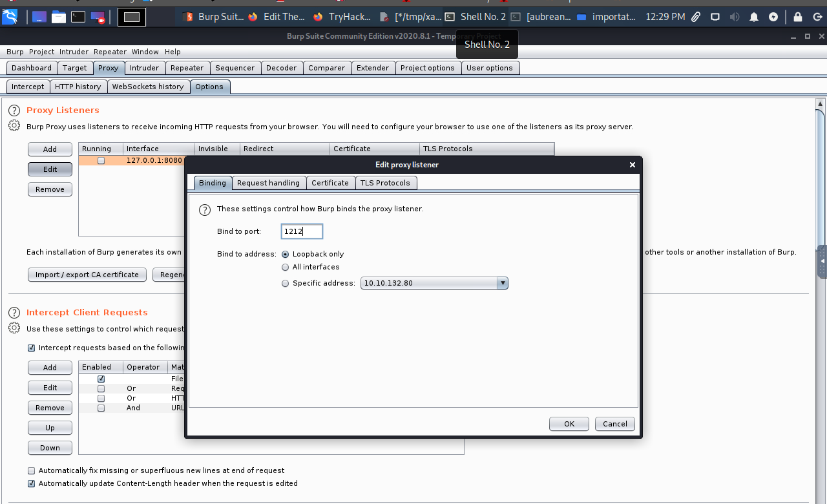Click the logout icon in top panel

coord(817,17)
